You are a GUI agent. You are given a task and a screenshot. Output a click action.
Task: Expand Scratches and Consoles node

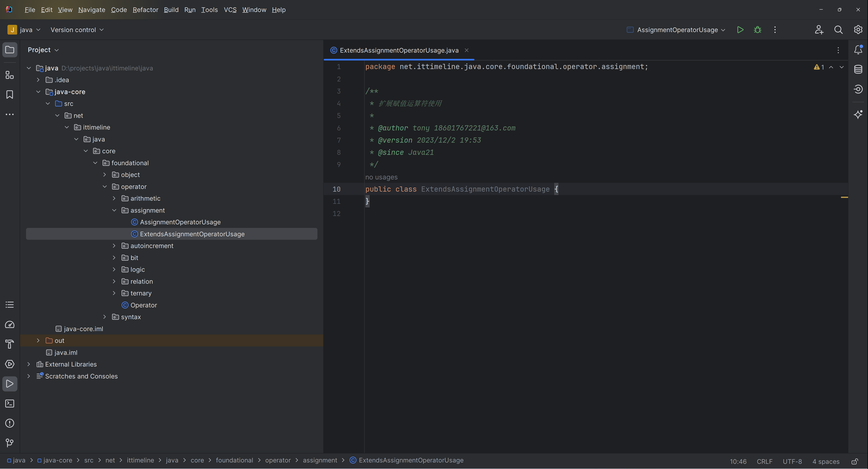pyautogui.click(x=29, y=376)
